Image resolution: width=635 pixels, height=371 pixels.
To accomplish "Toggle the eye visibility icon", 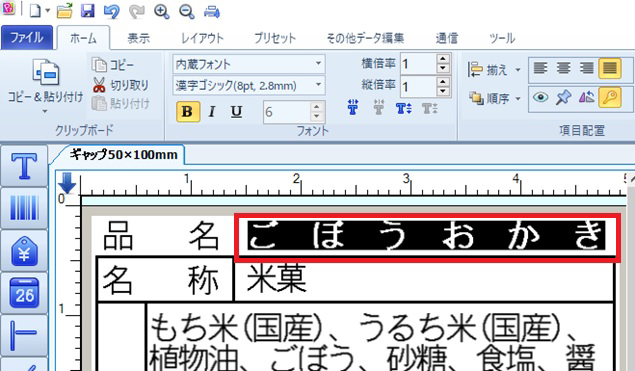I will click(x=540, y=97).
